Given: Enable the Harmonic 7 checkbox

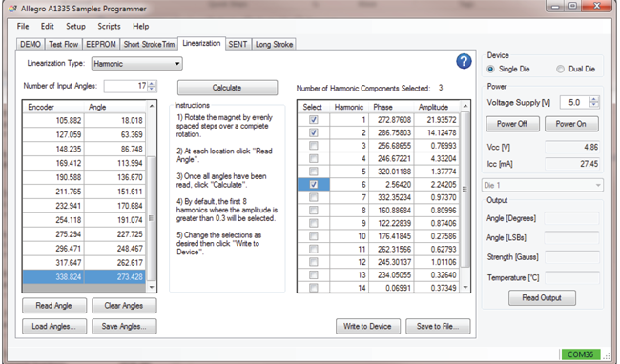Looking at the screenshot, I should [x=314, y=197].
